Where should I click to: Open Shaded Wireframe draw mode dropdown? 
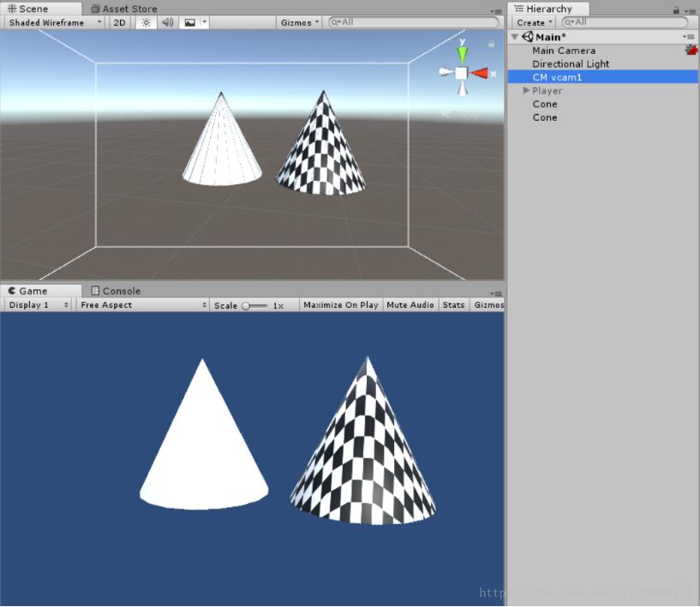[55, 23]
